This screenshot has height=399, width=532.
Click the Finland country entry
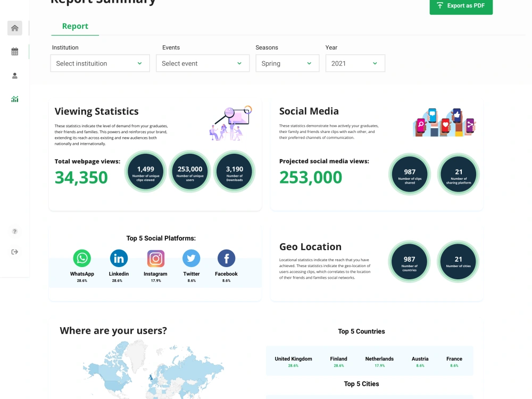(x=338, y=361)
